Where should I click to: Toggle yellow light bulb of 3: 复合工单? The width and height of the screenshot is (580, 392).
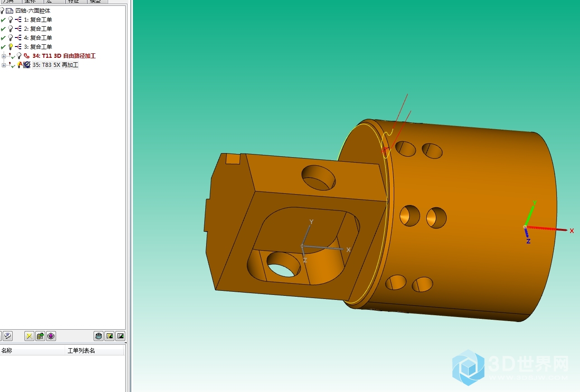pyautogui.click(x=10, y=47)
